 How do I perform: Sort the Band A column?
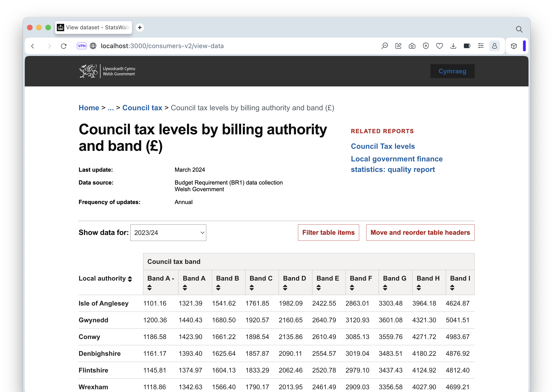pyautogui.click(x=185, y=287)
